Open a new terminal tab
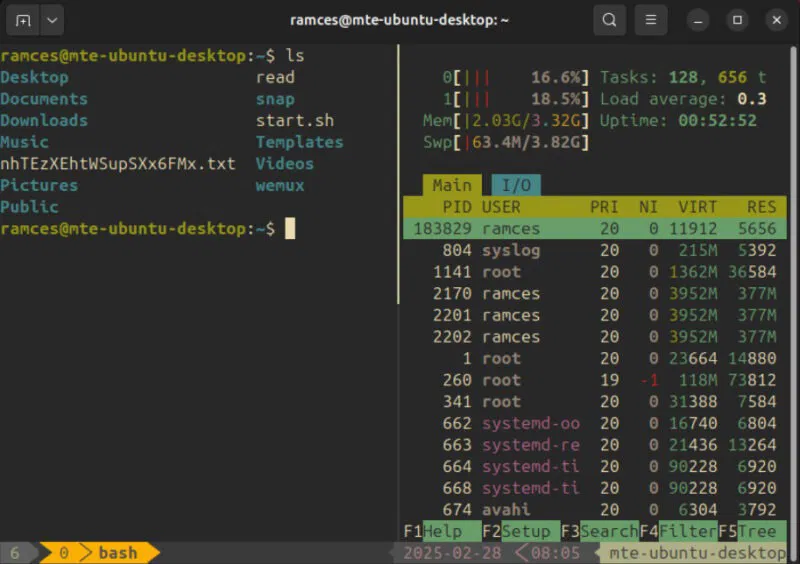 click(x=23, y=19)
